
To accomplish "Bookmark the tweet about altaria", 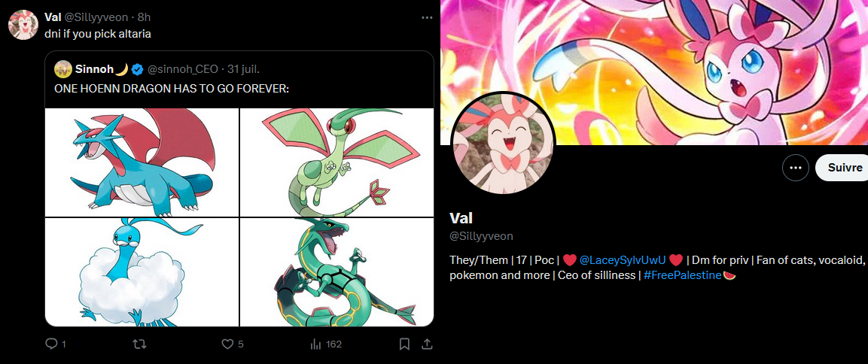I will tap(405, 344).
